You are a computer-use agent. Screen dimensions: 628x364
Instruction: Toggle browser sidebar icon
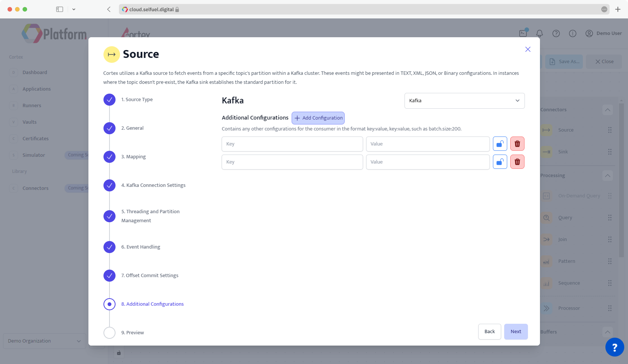[x=59, y=9]
